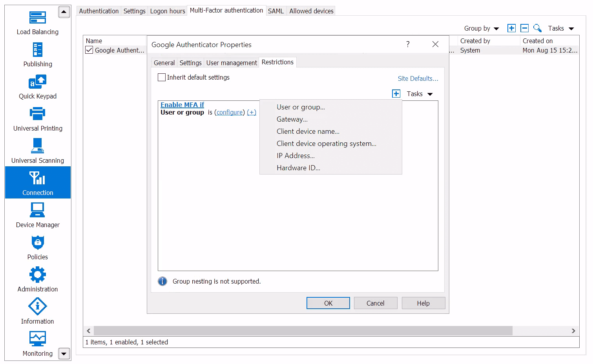Open the Tasks menu inside Restrictions tab
Image resolution: width=593 pixels, height=364 pixels.
coord(419,94)
